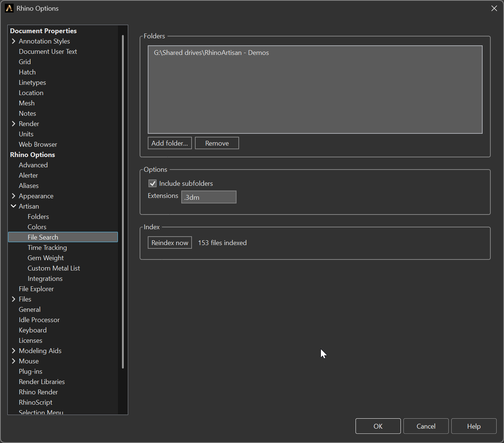Click the Document Properties heading

pos(43,31)
